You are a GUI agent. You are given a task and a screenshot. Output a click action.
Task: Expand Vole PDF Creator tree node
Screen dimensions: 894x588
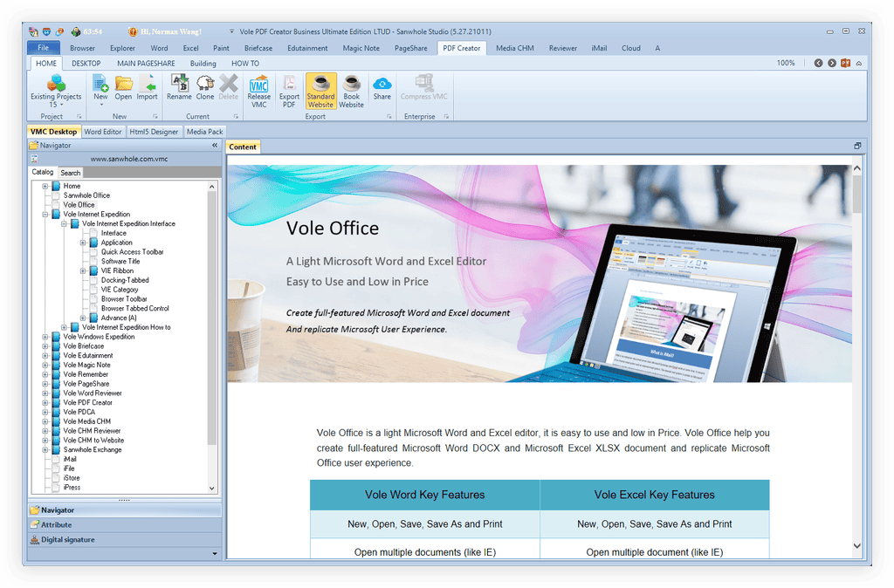[45, 403]
